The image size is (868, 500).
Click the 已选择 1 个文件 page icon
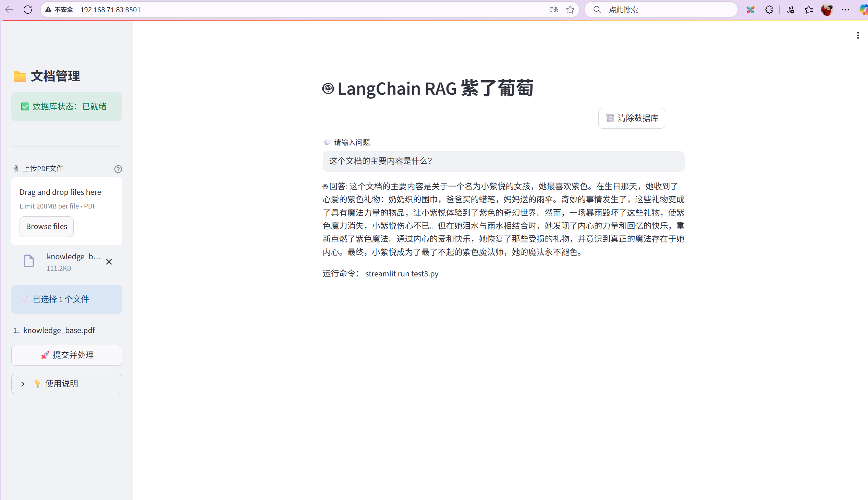tap(25, 299)
